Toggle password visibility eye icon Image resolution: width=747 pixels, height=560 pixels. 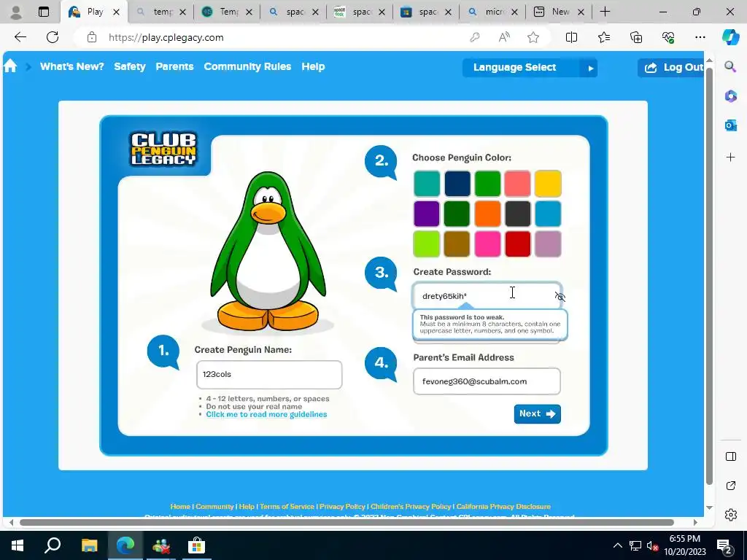pyautogui.click(x=560, y=297)
